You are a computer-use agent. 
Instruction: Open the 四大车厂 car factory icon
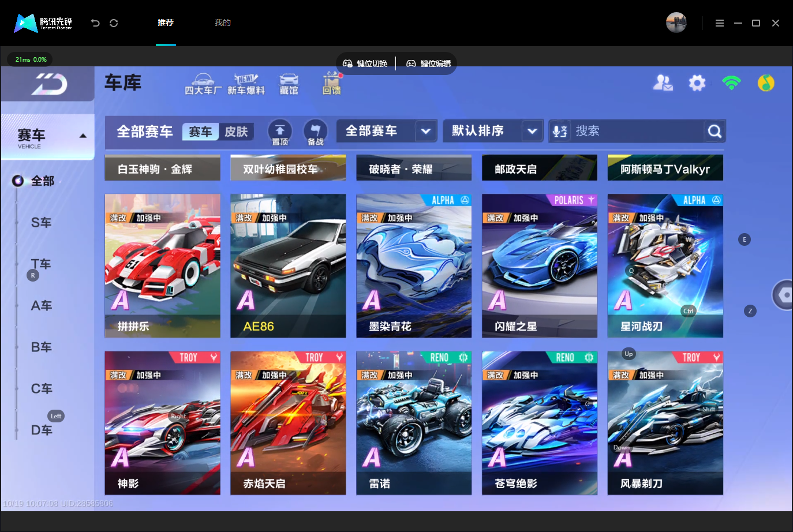[x=203, y=84]
